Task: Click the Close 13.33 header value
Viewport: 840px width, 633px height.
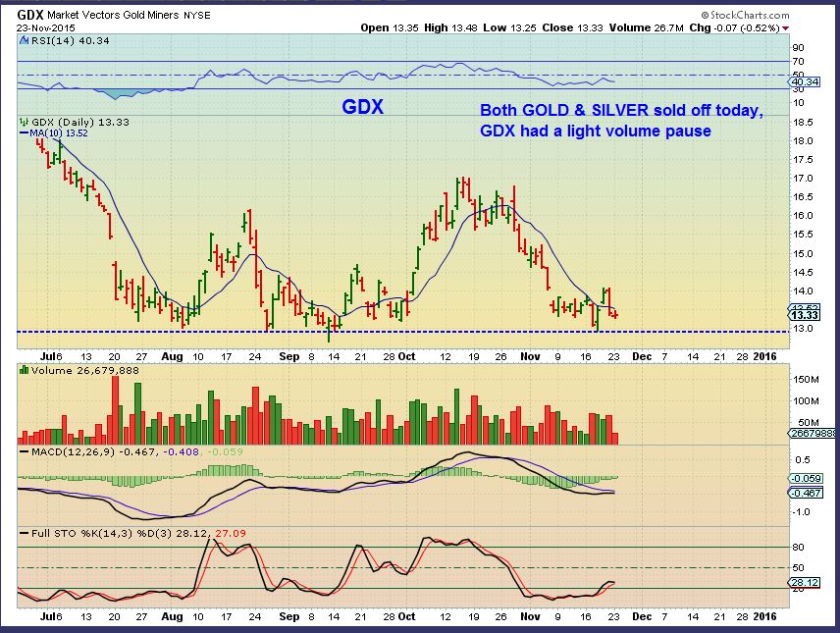Action: (x=573, y=27)
